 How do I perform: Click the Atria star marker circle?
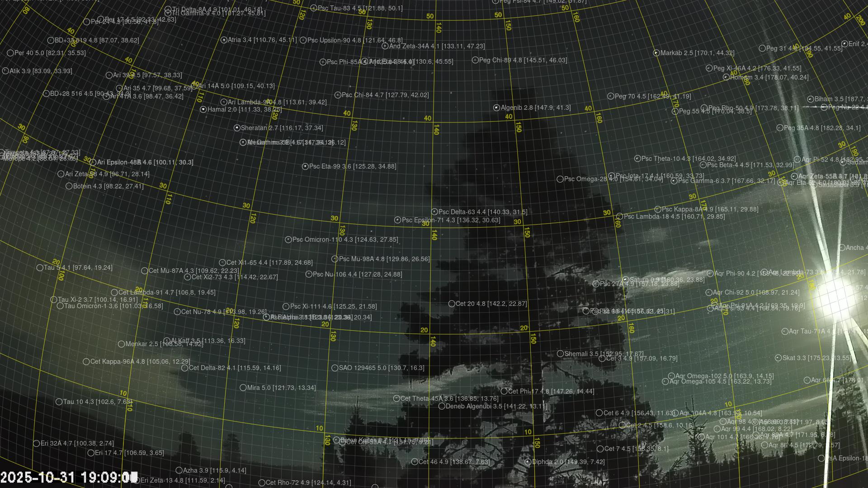pyautogui.click(x=223, y=40)
